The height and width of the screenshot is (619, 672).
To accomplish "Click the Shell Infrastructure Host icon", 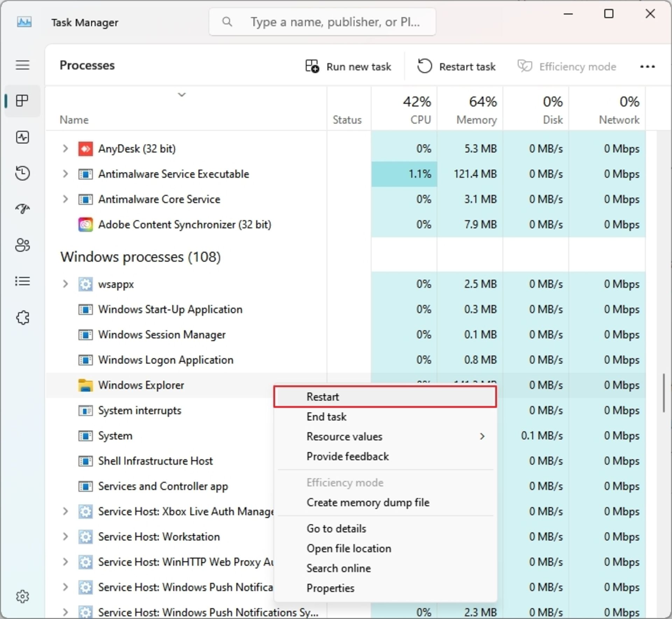I will [x=85, y=461].
